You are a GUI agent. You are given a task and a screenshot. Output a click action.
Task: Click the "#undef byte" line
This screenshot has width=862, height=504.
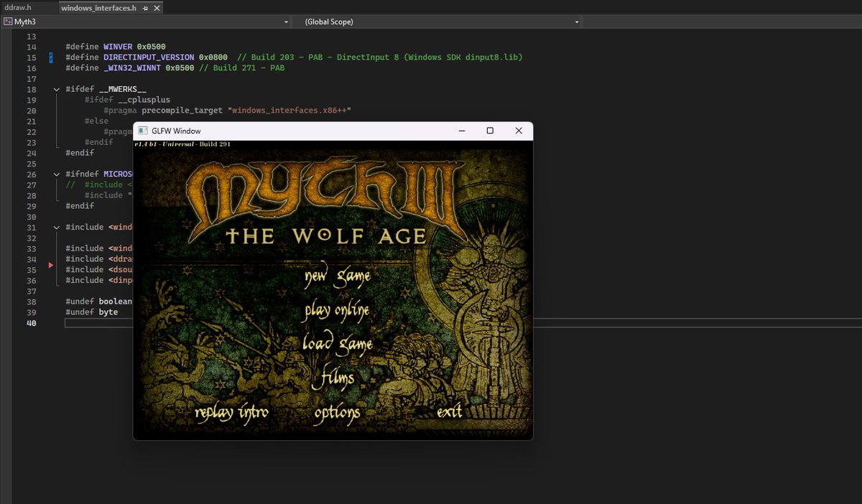pyautogui.click(x=91, y=312)
